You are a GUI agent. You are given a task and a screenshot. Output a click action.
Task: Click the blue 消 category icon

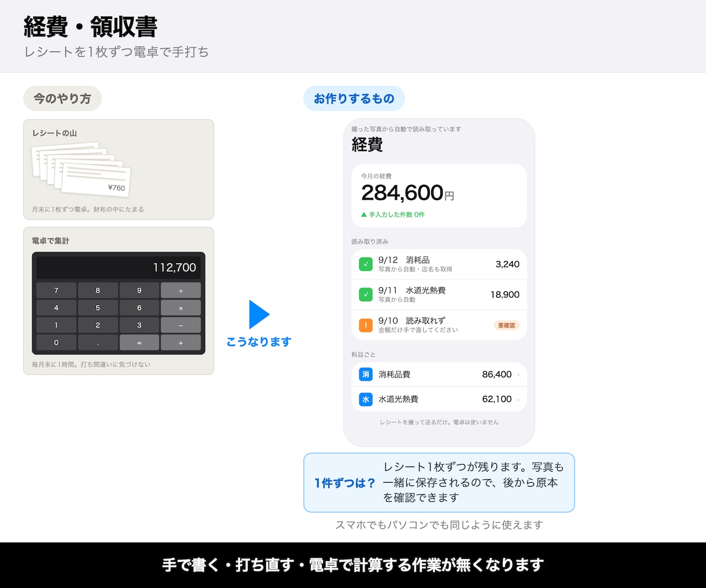366,374
